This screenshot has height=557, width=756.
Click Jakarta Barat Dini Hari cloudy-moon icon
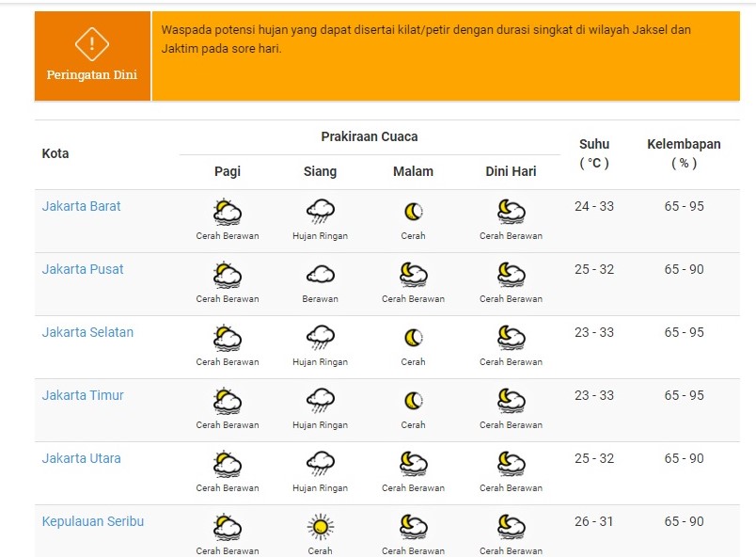point(512,212)
